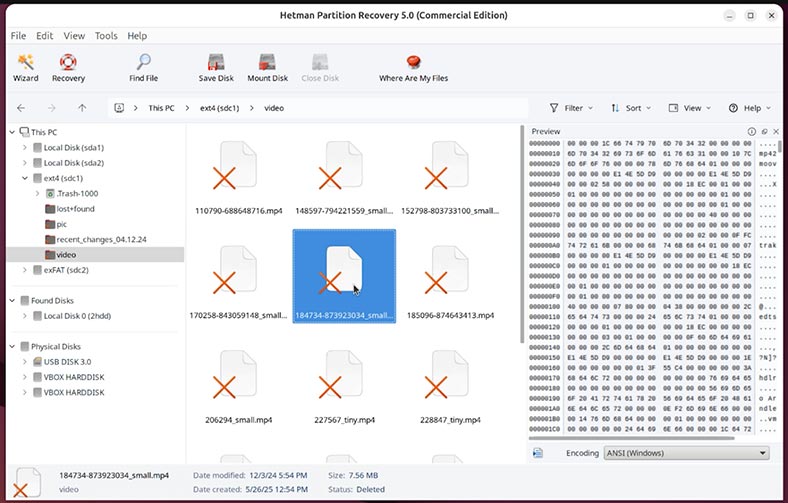The height and width of the screenshot is (503, 788).
Task: Expand Local Disk (sda1)
Action: tap(25, 148)
